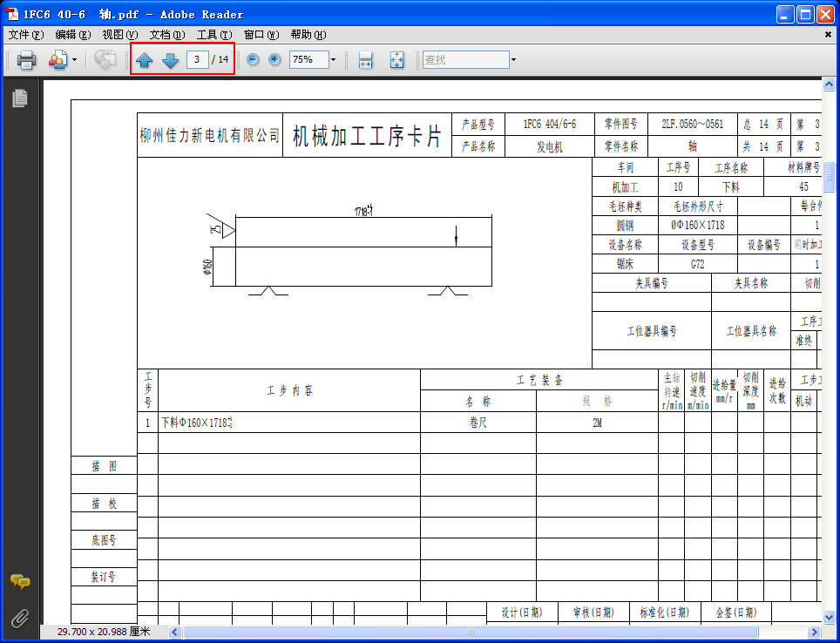Open the 编辑(E) menu

click(x=73, y=35)
